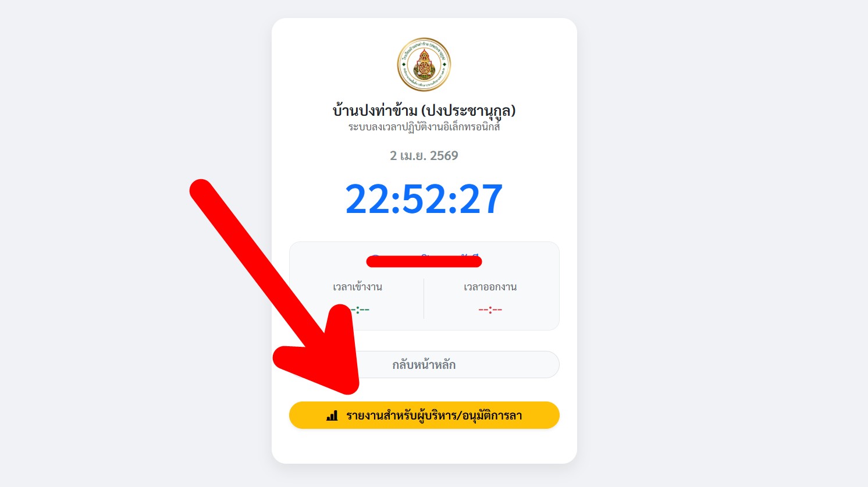This screenshot has width=868, height=487.
Task: Click the year 2569 in the date
Action: (444, 155)
